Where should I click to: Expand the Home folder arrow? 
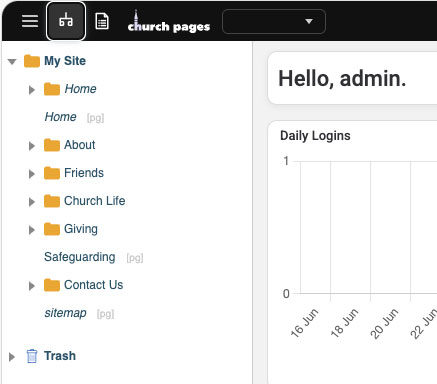[32, 90]
